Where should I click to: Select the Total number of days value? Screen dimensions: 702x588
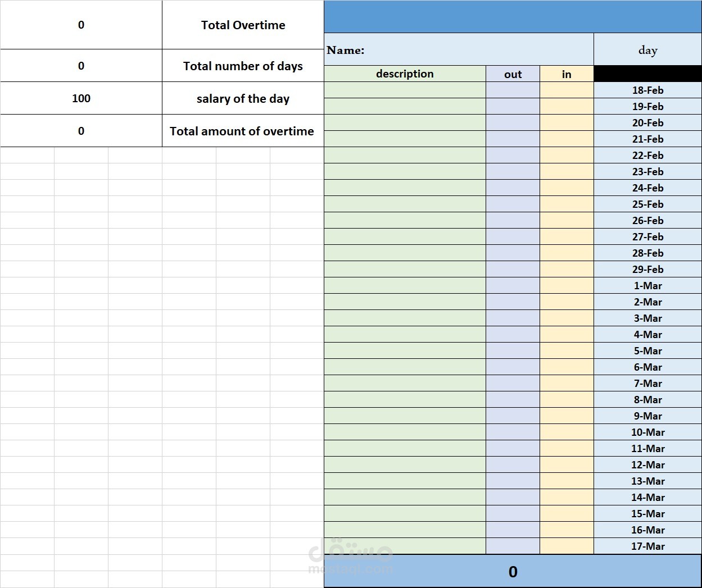(81, 66)
